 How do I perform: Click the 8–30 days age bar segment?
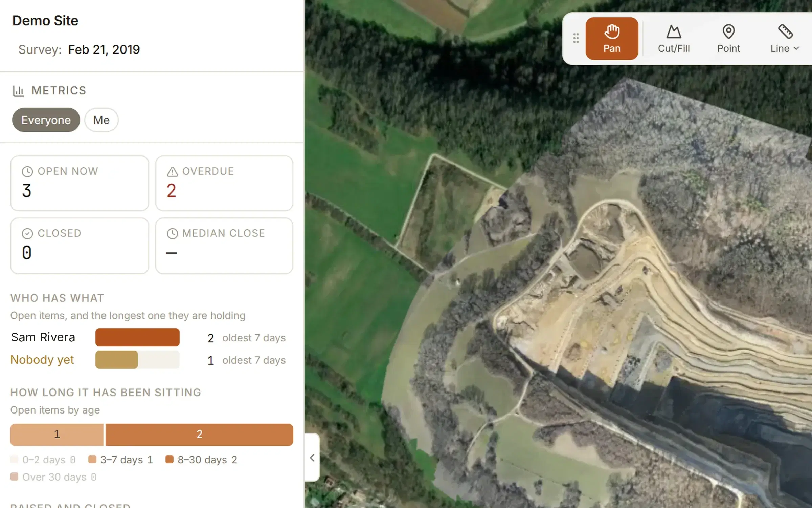(199, 435)
